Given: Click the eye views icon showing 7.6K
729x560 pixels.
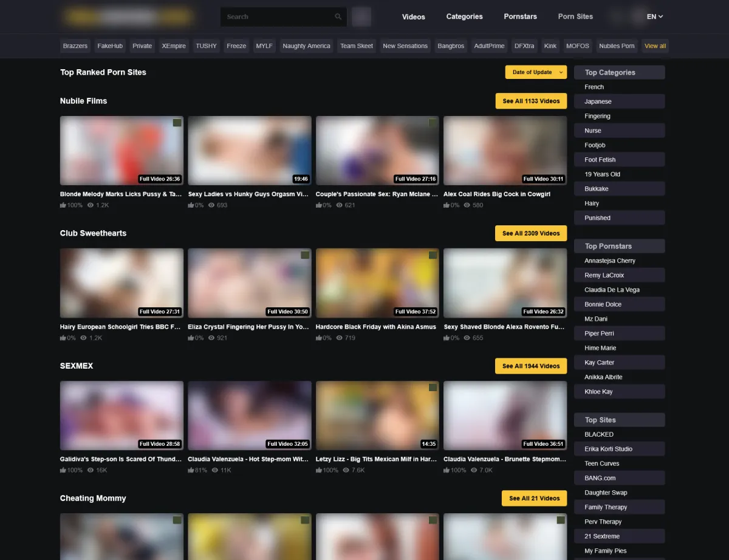Looking at the screenshot, I should click(x=346, y=470).
